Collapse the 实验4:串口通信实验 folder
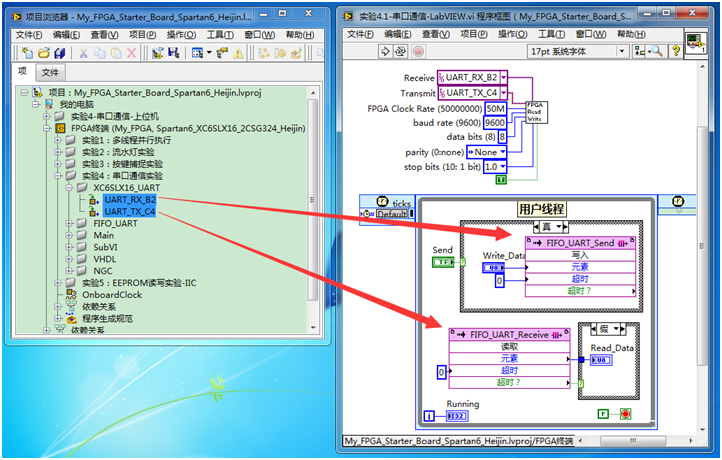 pos(58,175)
